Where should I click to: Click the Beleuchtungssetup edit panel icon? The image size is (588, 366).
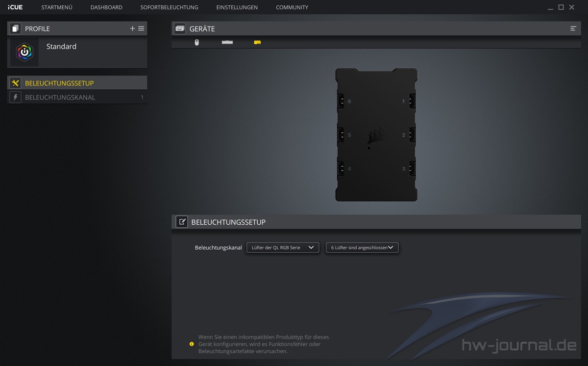tap(182, 222)
